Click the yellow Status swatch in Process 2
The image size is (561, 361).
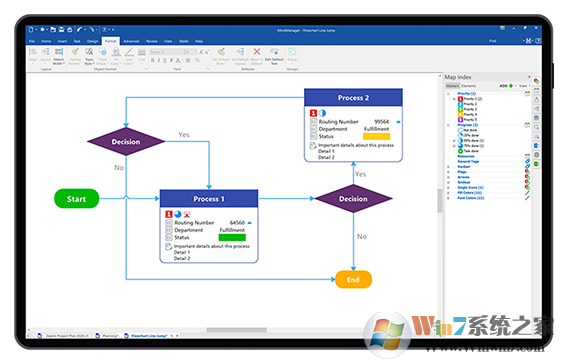coord(376,136)
